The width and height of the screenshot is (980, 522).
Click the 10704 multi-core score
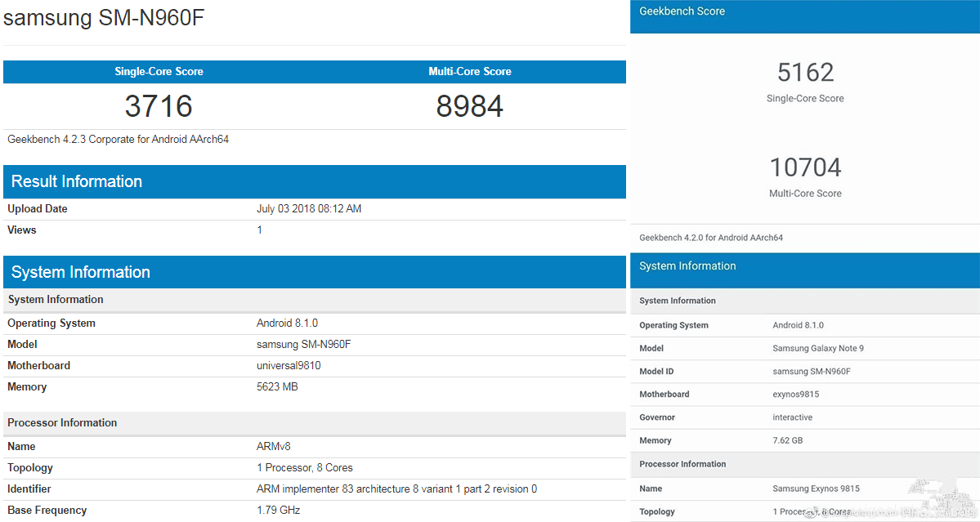pos(805,167)
